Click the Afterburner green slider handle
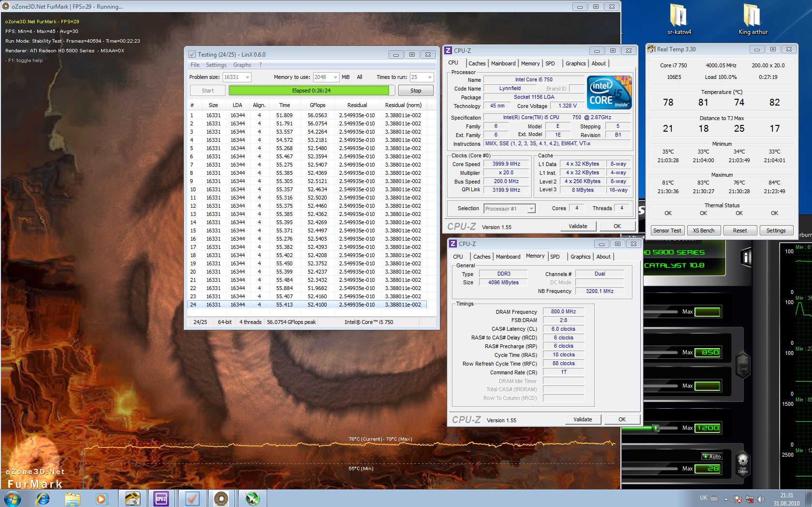 [656, 428]
